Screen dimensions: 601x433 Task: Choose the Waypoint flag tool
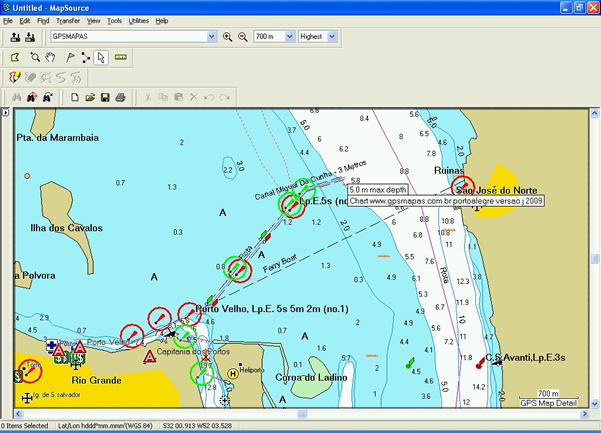click(69, 57)
